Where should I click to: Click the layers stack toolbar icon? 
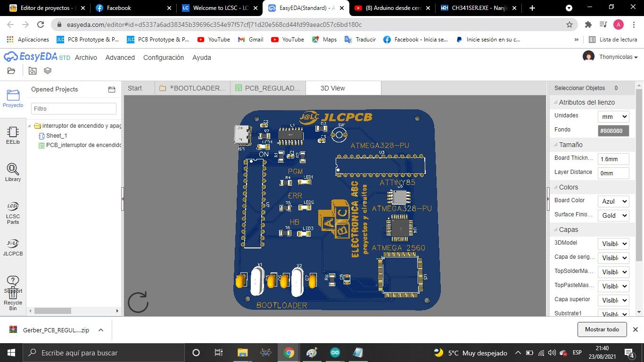[48, 71]
